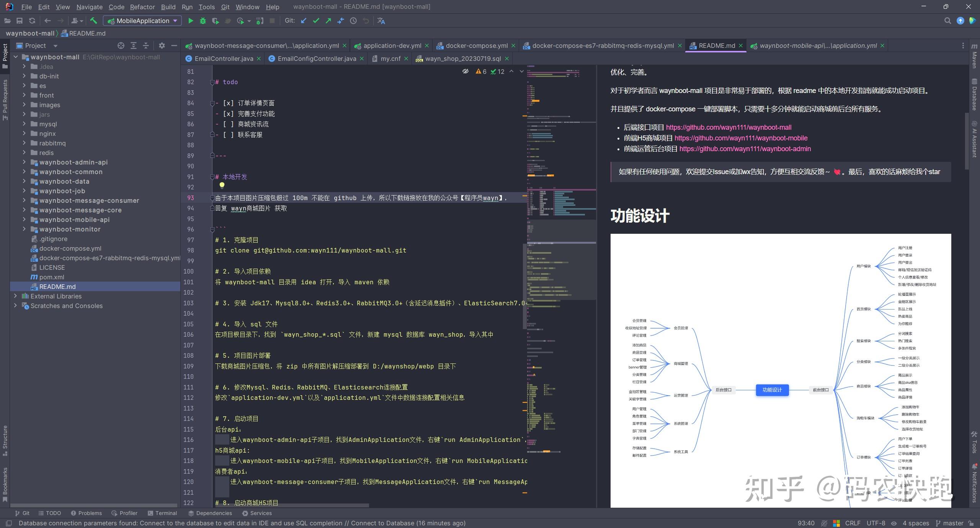Open the Refactor menu
Image resolution: width=980 pixels, height=528 pixels.
(x=142, y=7)
